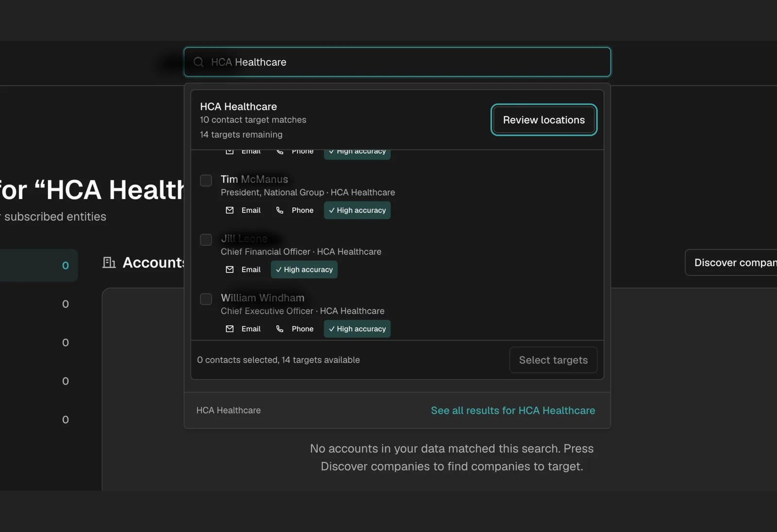Click the '14 targets remaining' text
Screen dimensions: 777x532
point(241,134)
